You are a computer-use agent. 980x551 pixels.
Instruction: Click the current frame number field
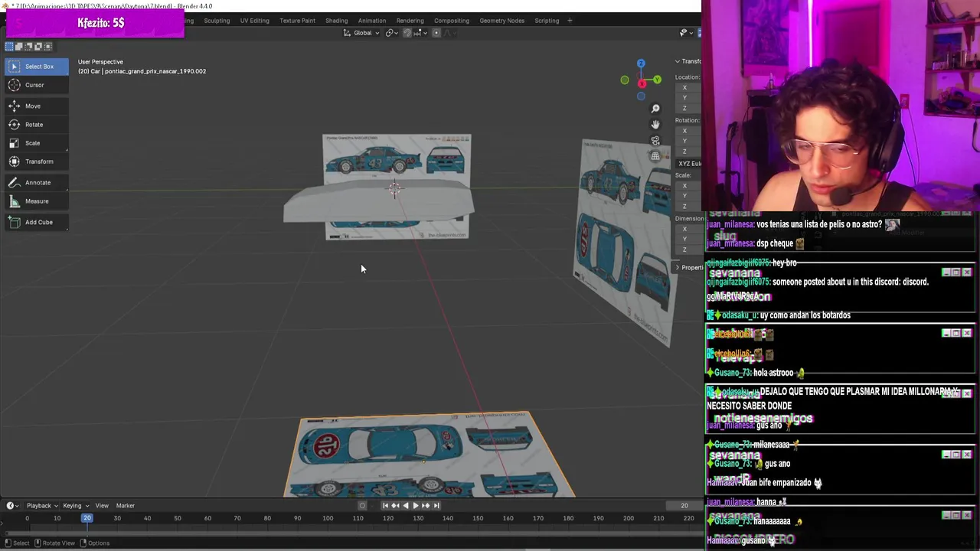pos(684,505)
